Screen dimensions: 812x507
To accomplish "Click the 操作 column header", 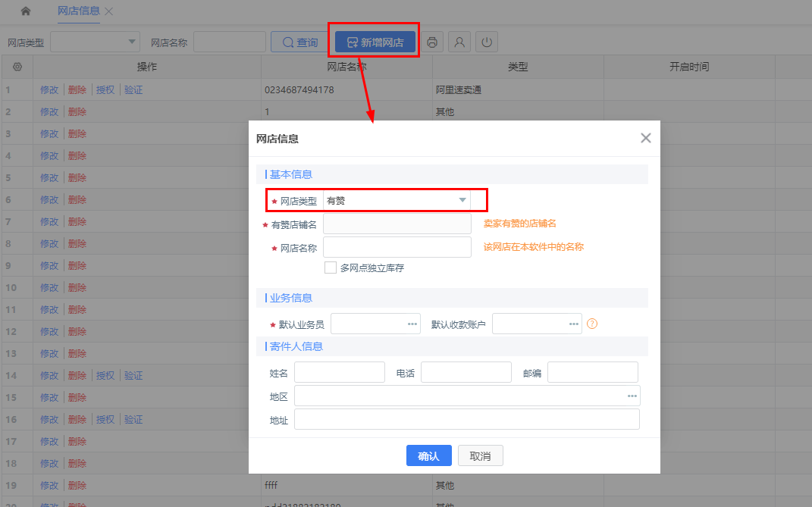I will click(x=147, y=67).
